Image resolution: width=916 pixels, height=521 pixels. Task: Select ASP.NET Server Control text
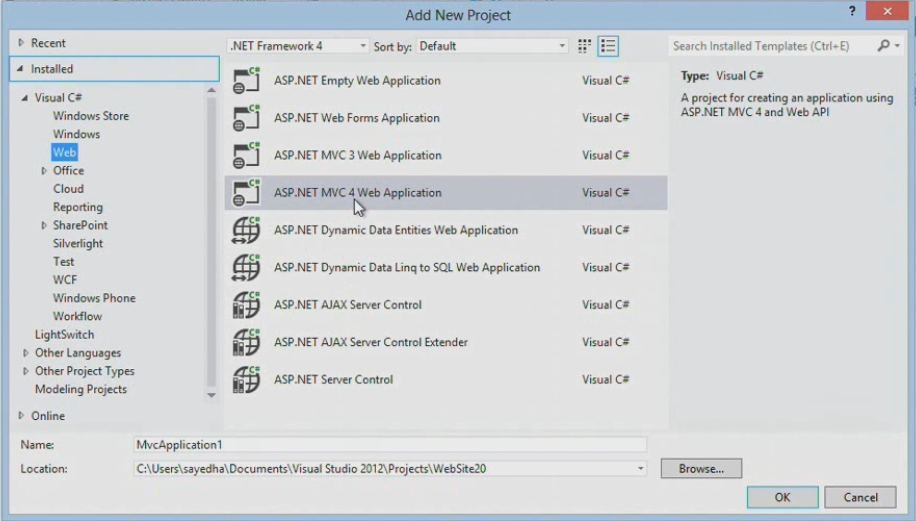(x=333, y=380)
